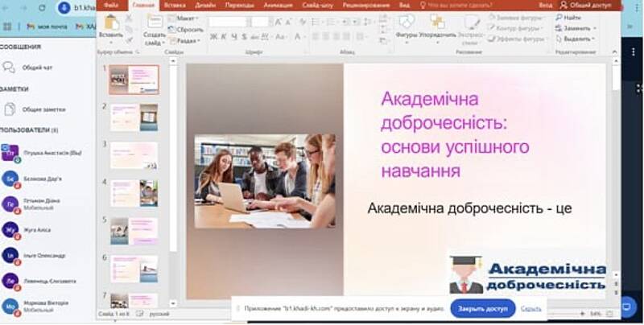Viewport: 644px width, 325px height.
Task: Click the Paste (Вставить) icon
Action: pyautogui.click(x=110, y=24)
